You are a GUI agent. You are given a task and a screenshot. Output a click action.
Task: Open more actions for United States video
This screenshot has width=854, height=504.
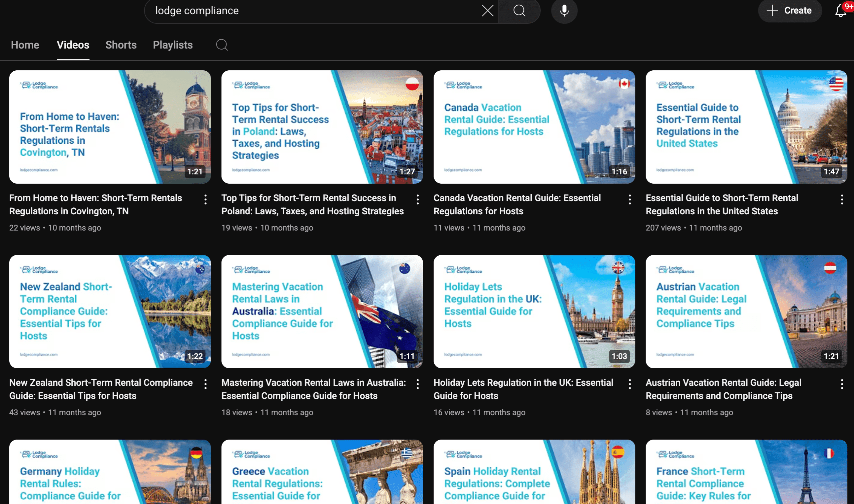(841, 199)
